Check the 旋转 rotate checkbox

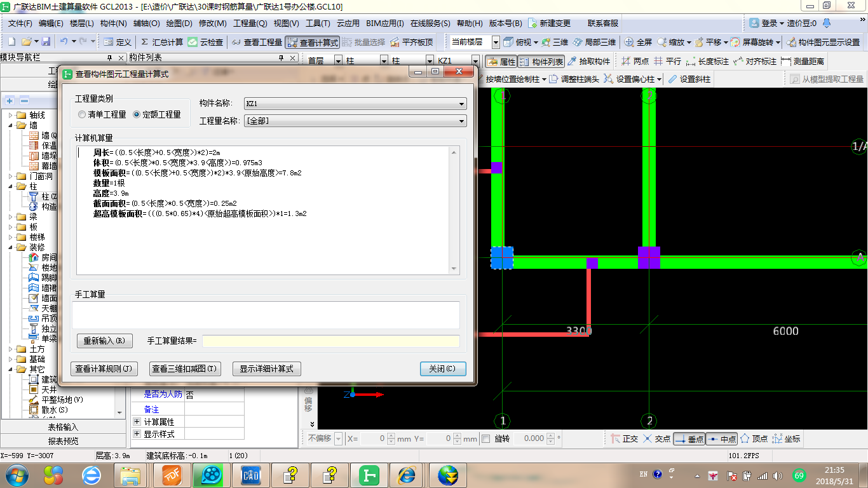click(486, 438)
